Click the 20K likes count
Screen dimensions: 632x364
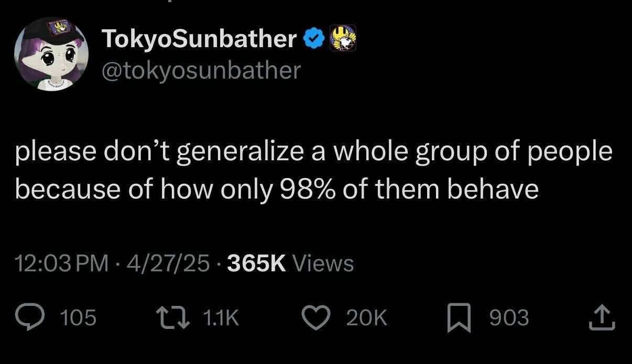click(367, 318)
